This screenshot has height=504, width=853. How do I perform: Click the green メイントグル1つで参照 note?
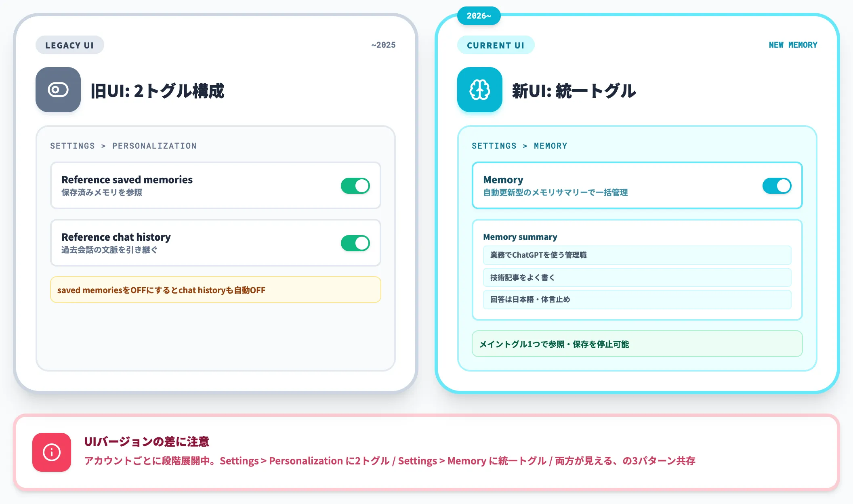637,344
